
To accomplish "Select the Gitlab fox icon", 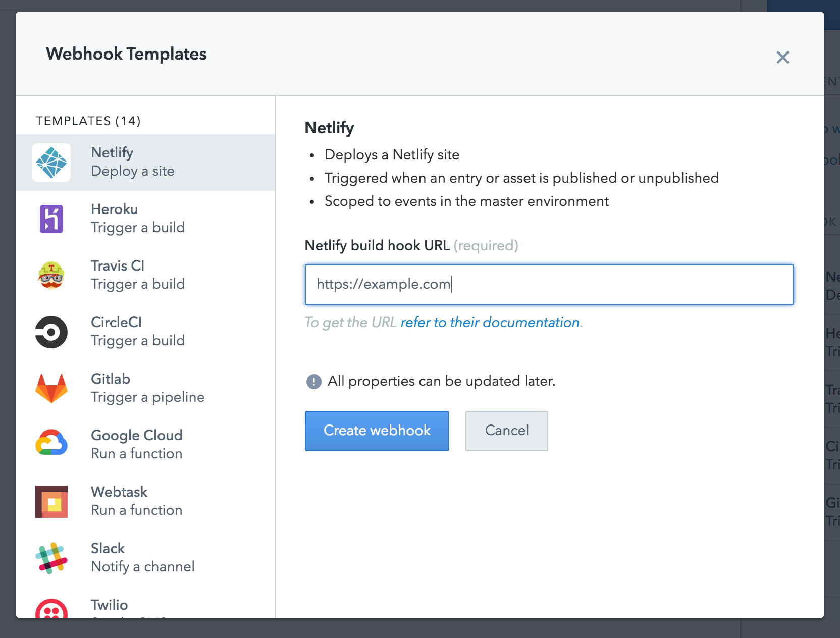I will coord(52,388).
